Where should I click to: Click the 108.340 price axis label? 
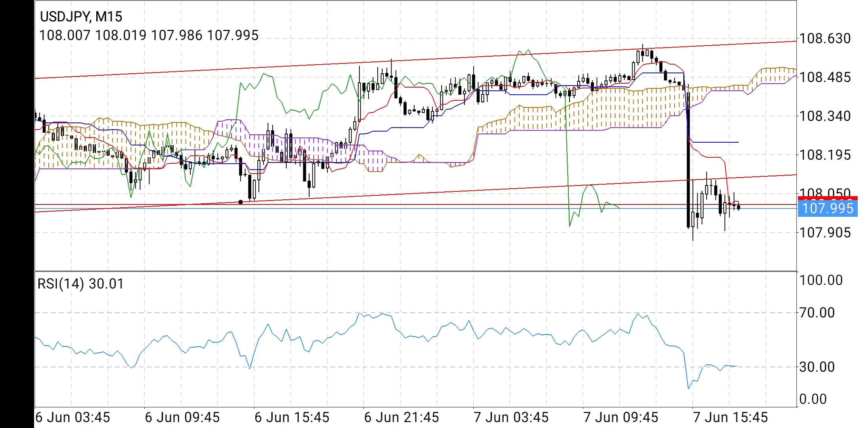pos(825,116)
